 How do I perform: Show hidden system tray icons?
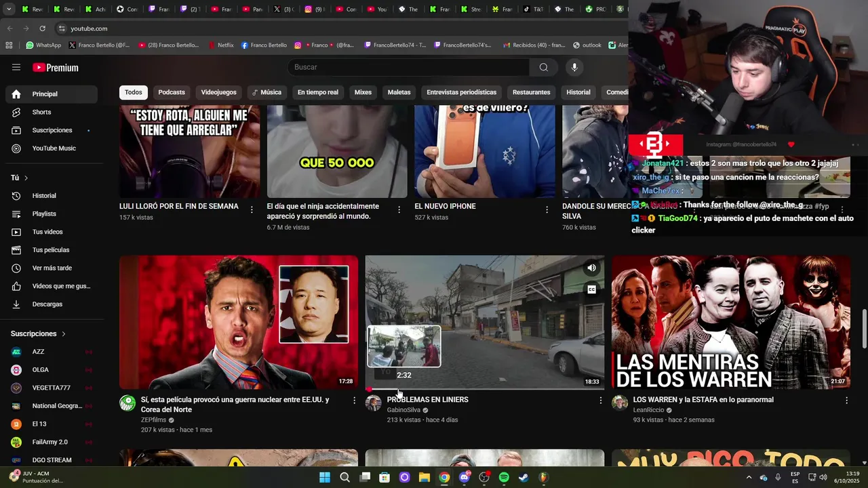[749, 477]
